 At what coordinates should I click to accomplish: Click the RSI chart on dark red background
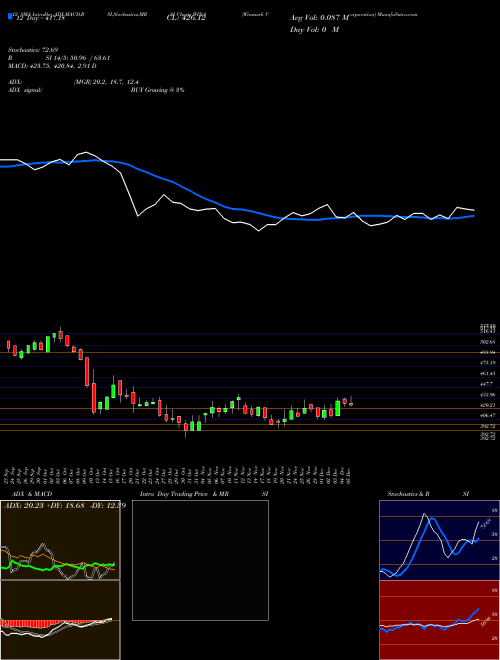[x=439, y=620]
